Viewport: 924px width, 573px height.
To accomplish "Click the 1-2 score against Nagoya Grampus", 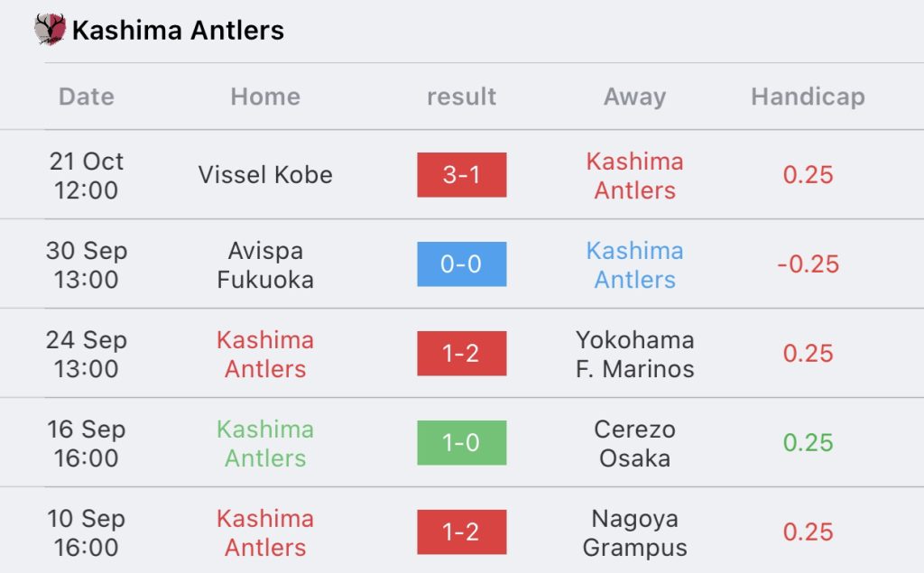I will [x=461, y=532].
